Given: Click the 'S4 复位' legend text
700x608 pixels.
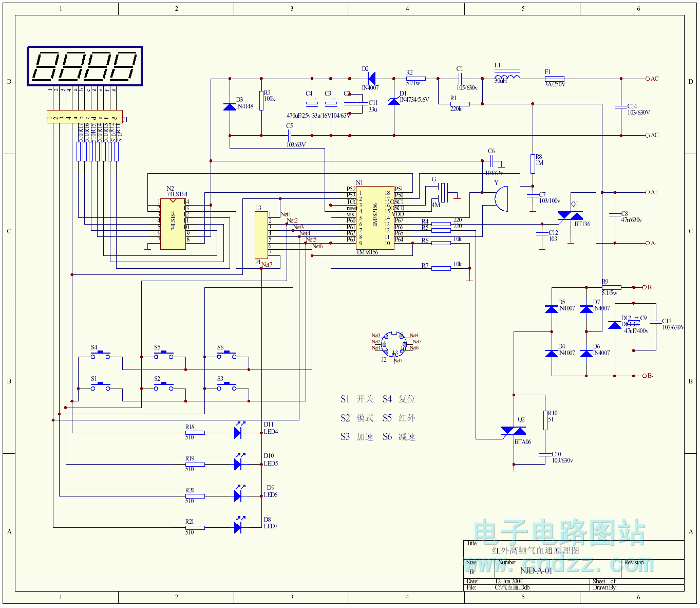Looking at the screenshot, I should coord(399,399).
